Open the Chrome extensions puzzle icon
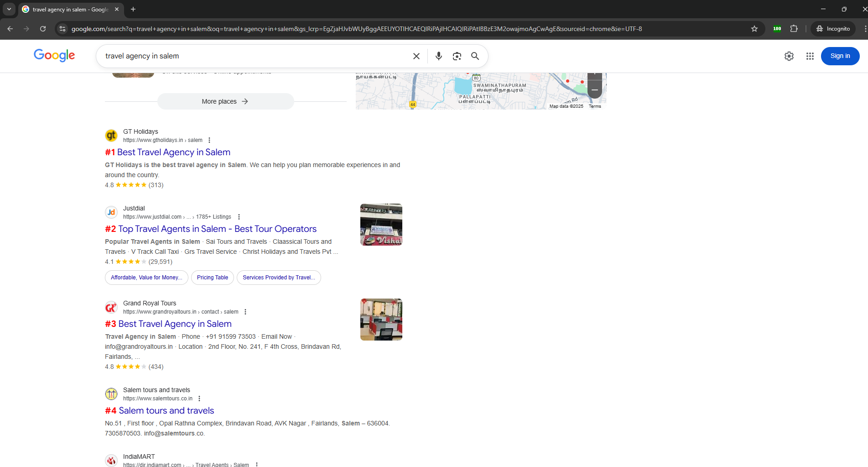The width and height of the screenshot is (868, 467). coord(794,29)
